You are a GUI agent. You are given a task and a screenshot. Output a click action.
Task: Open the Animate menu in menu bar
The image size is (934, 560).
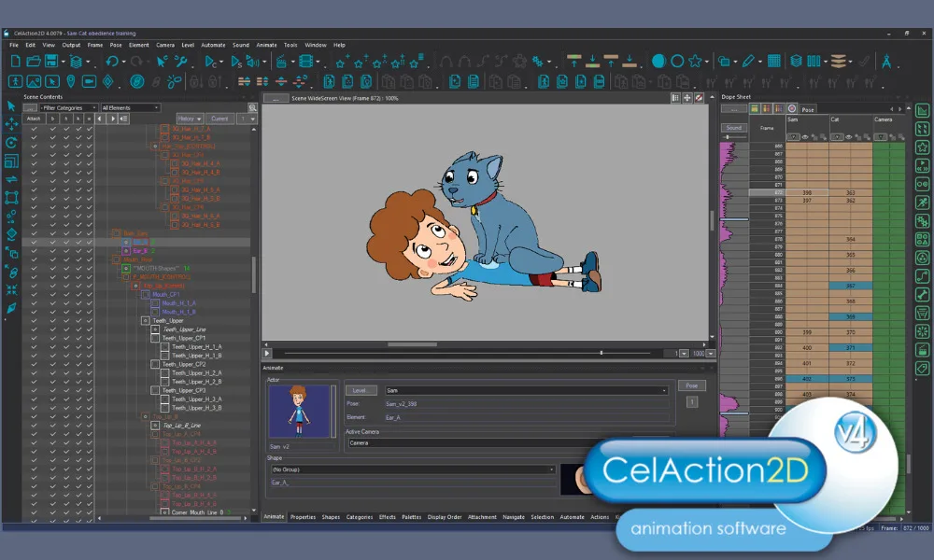pyautogui.click(x=266, y=45)
